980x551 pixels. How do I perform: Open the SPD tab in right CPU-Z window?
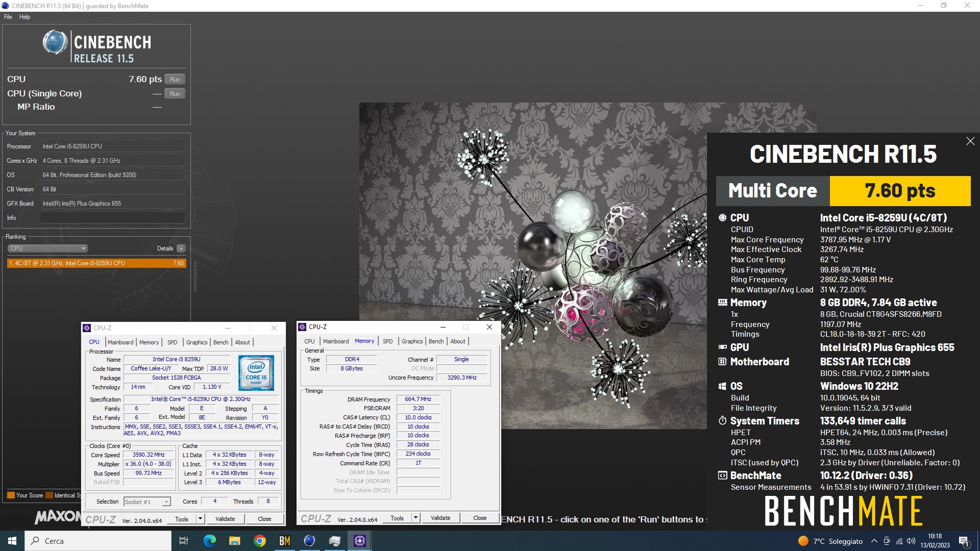[388, 341]
